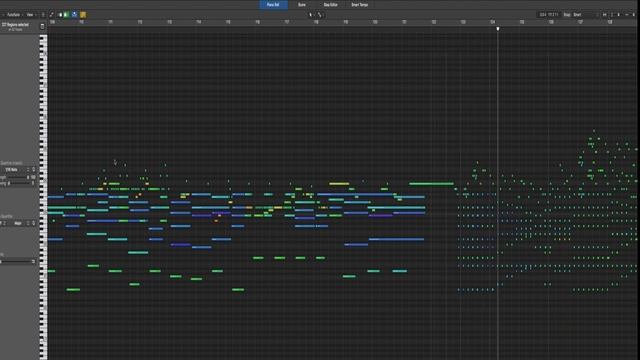Open the Snap mode dropdown
The image size is (640, 360).
(x=585, y=15)
